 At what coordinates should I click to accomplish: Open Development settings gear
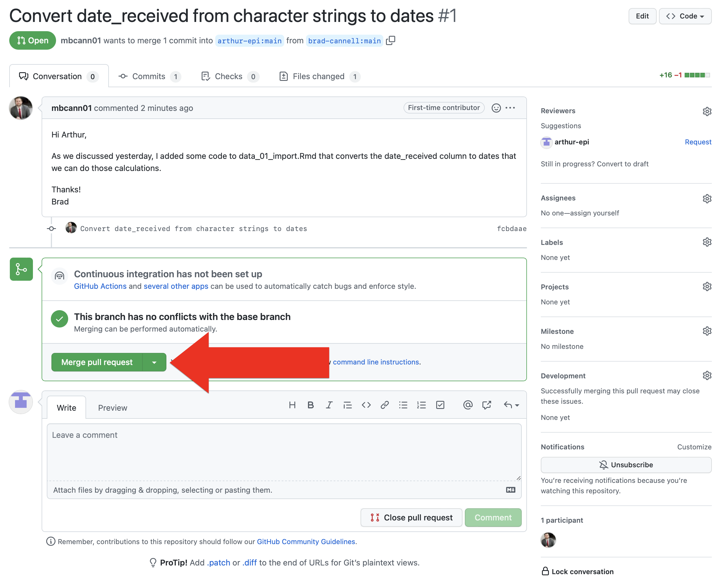[x=707, y=375]
